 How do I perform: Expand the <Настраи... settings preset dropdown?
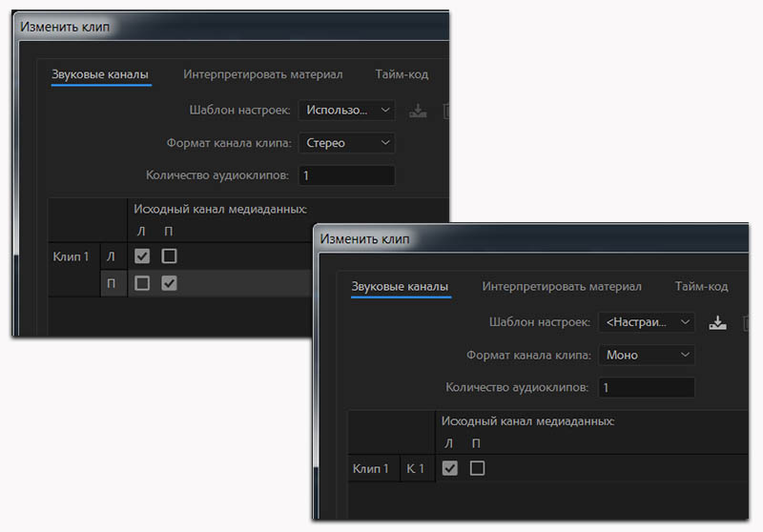646,322
